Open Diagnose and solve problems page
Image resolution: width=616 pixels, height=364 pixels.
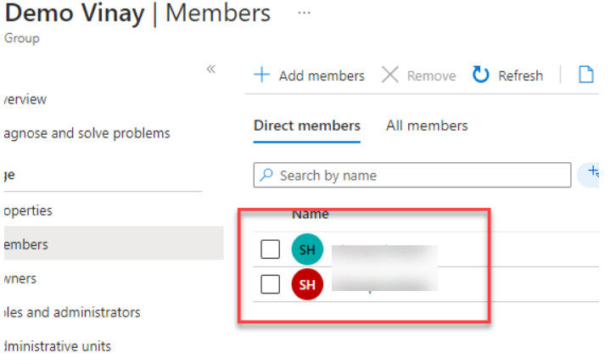click(87, 133)
